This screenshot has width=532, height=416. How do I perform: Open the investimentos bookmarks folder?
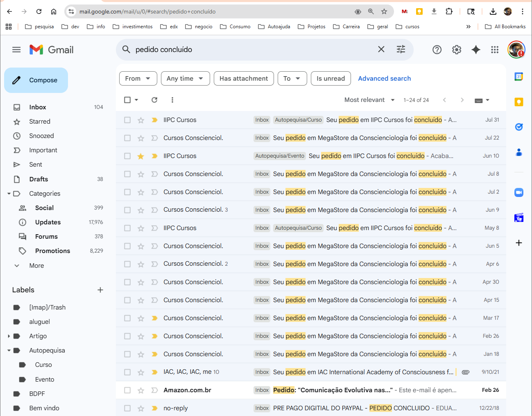point(133,27)
